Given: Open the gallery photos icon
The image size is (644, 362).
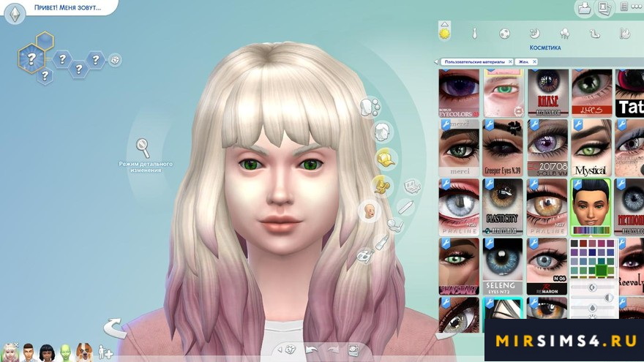Looking at the screenshot, I should tap(604, 8).
